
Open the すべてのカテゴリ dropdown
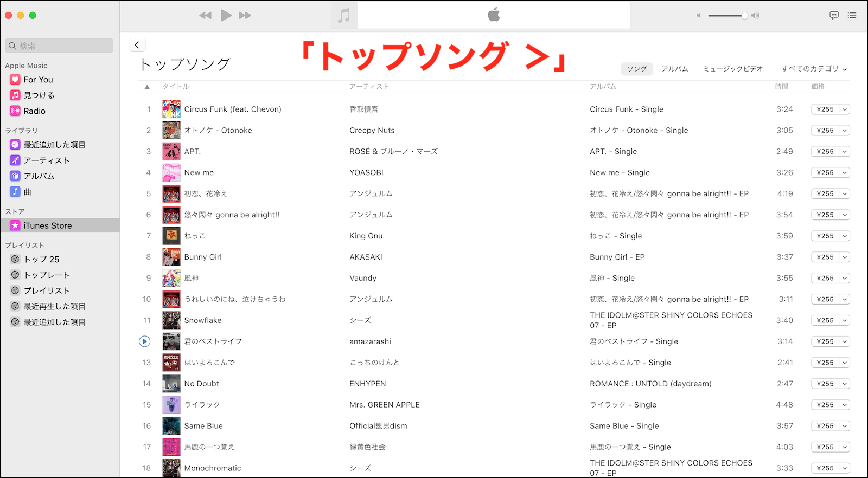[814, 69]
